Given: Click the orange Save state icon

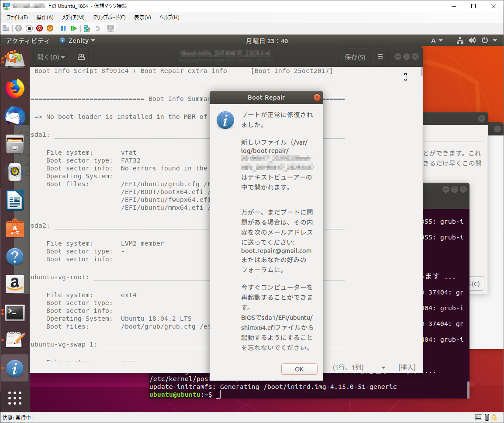Looking at the screenshot, I should tap(50, 28).
